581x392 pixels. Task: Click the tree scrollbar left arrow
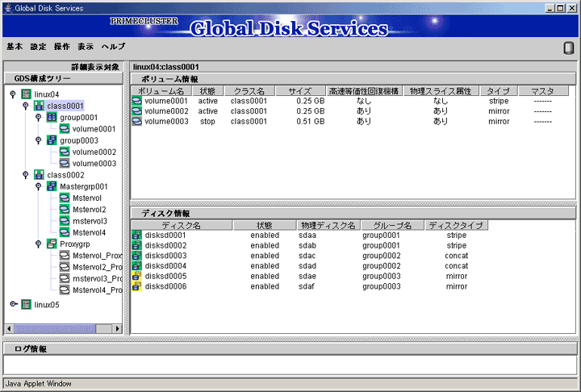pos(9,328)
